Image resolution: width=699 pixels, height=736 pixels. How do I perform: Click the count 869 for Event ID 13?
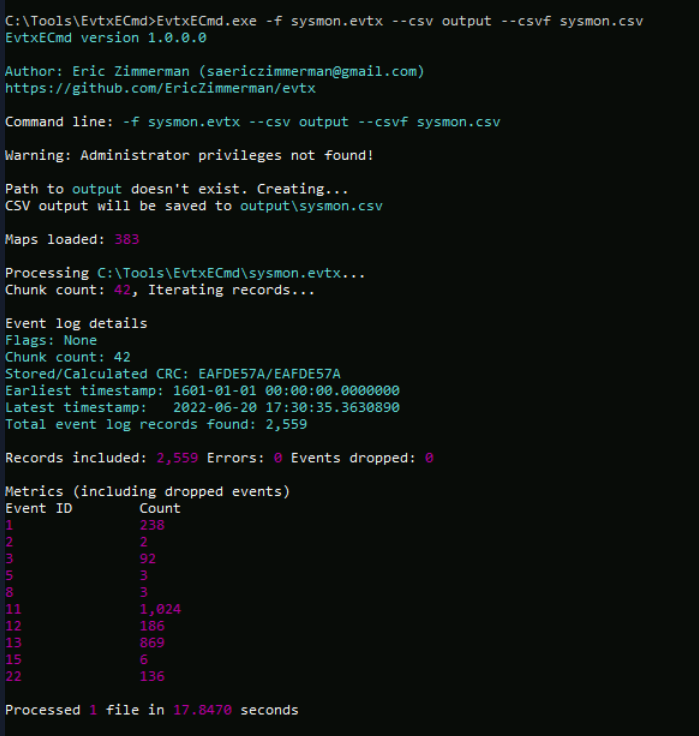[x=152, y=643]
